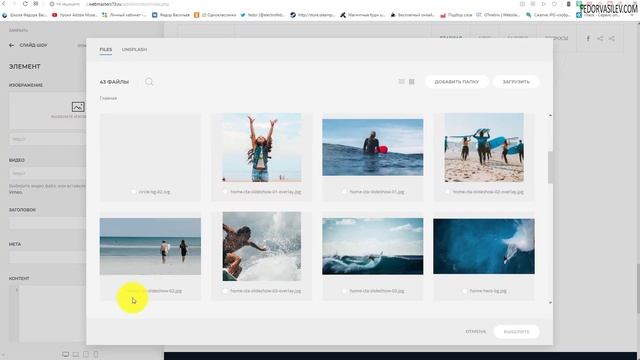
Task: Open the Одноклассники bookmark
Action: (215, 15)
